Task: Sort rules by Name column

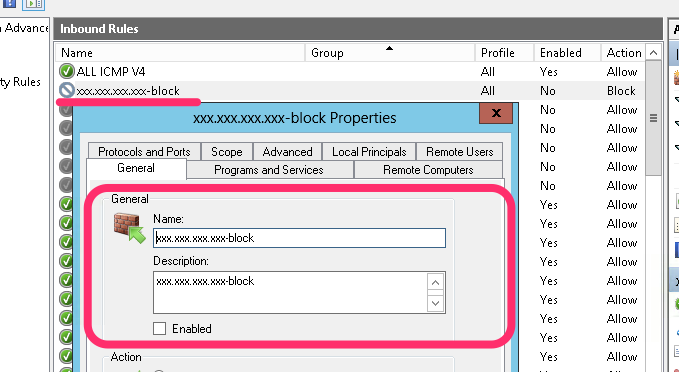Action: click(180, 53)
